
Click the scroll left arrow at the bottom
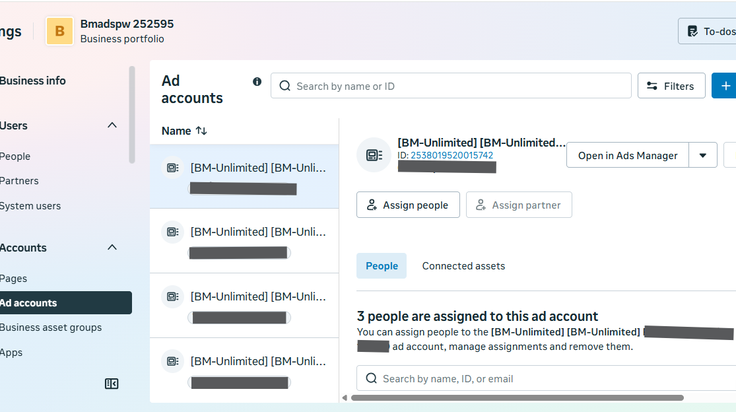click(x=345, y=398)
